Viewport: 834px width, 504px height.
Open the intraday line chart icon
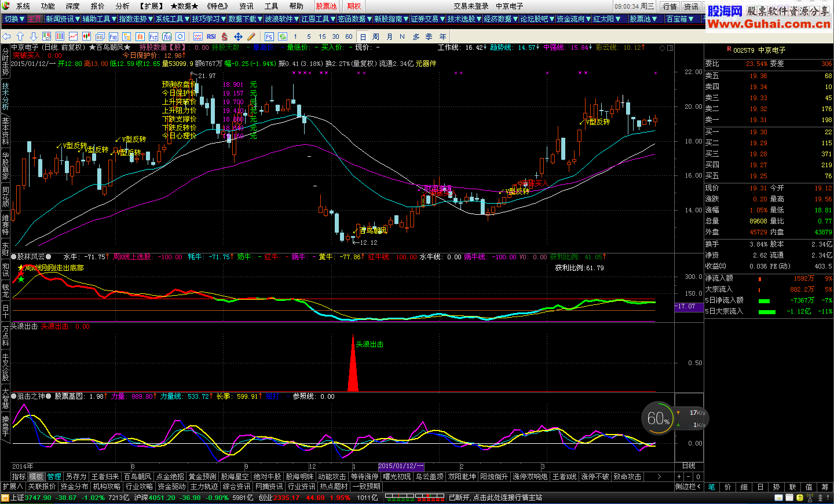pyautogui.click(x=73, y=36)
